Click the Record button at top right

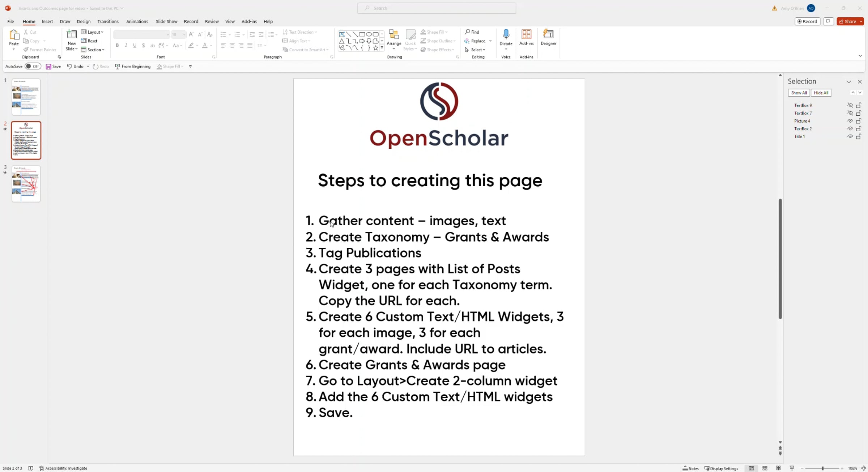pos(807,21)
